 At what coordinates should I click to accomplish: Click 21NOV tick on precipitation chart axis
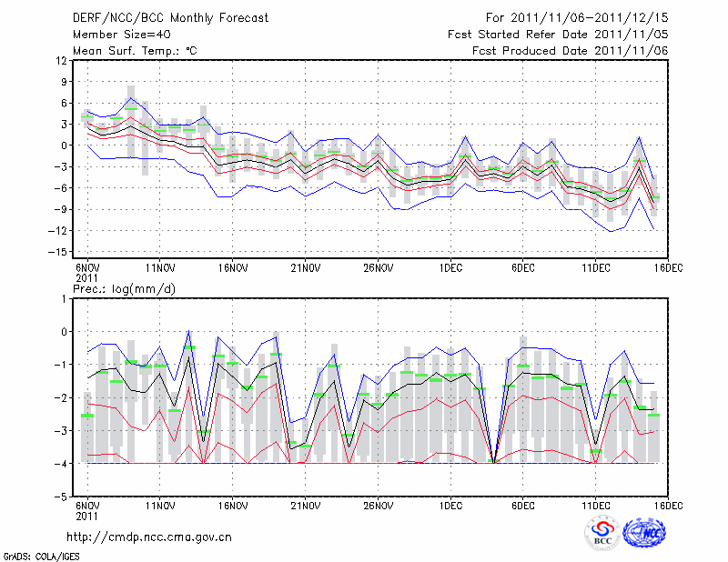306,505
